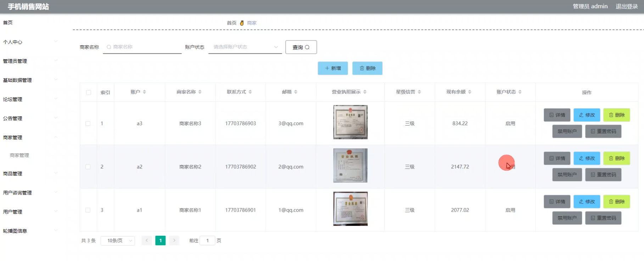Screen dimensions: 644x261
Task: Expand 论坛管理 sidebar menu
Action: [30, 99]
